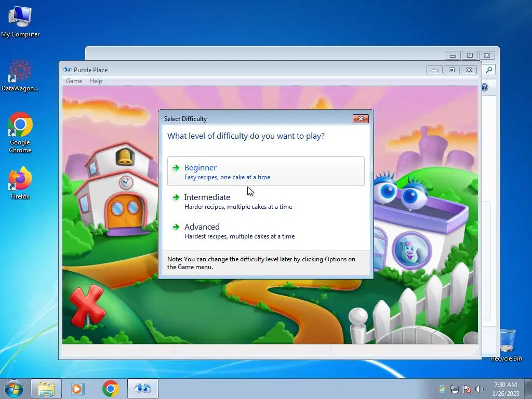532x399 pixels.
Task: Click the volume speaker tray icon
Action: point(480,389)
